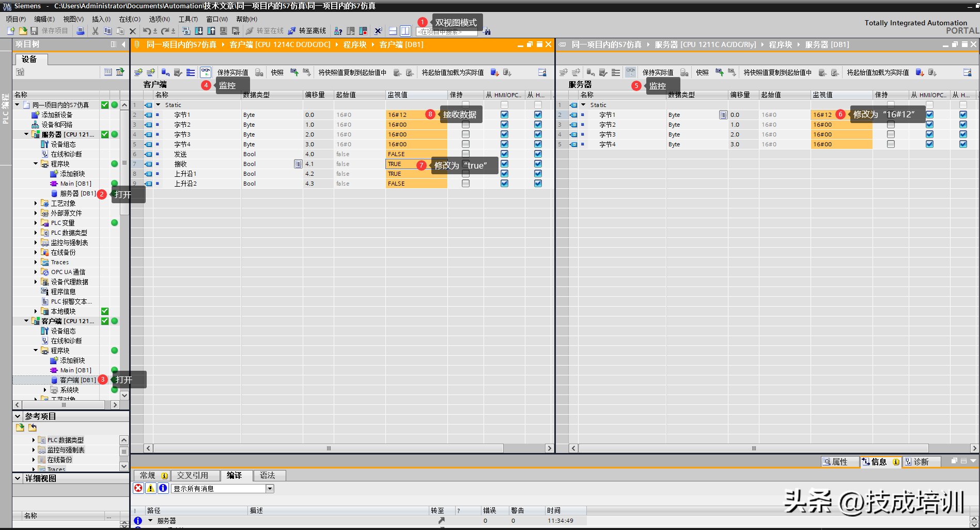Toggle HMI/OPC access for 发送 in 客户端
Image resolution: width=980 pixels, height=530 pixels.
504,154
